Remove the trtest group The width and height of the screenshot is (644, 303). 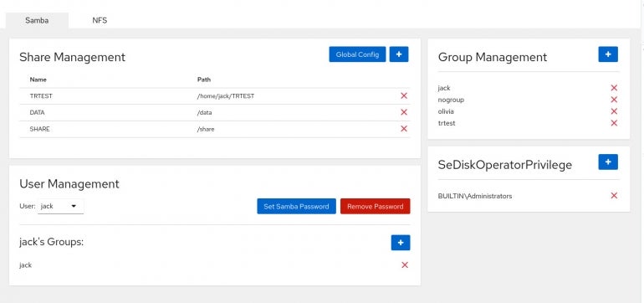click(614, 123)
